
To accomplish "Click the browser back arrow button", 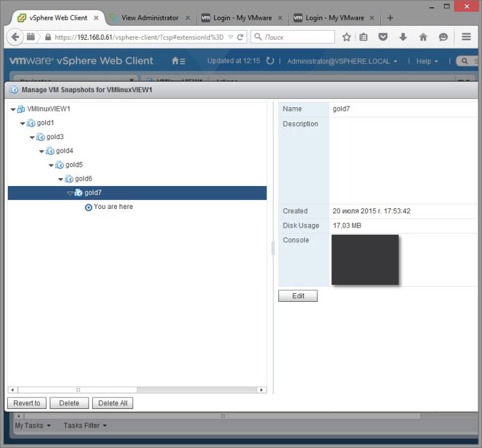I will (14, 37).
